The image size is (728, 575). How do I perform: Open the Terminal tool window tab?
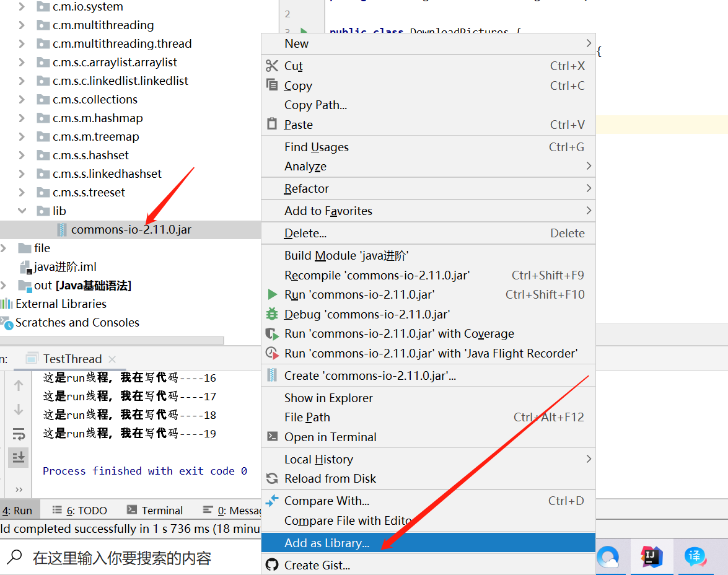155,511
